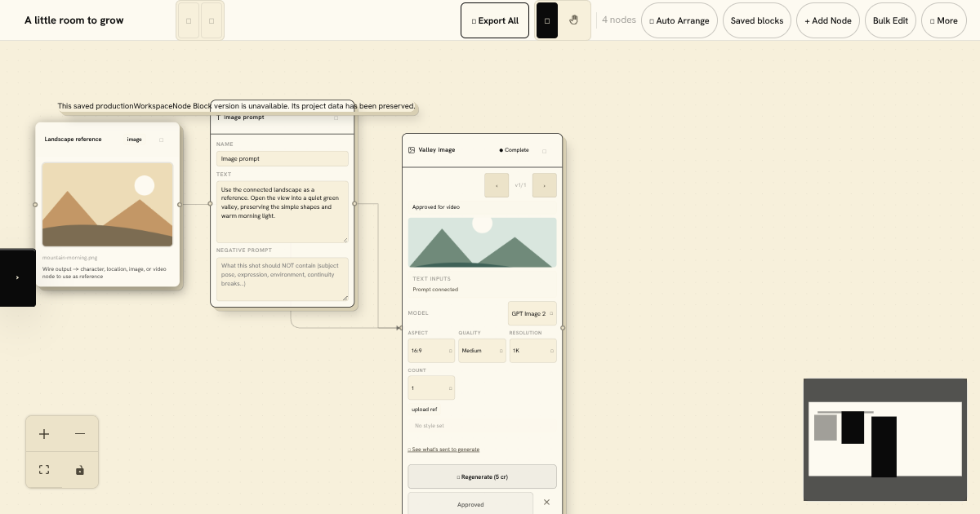Click Add Node
This screenshot has height=514, width=980.
(828, 20)
